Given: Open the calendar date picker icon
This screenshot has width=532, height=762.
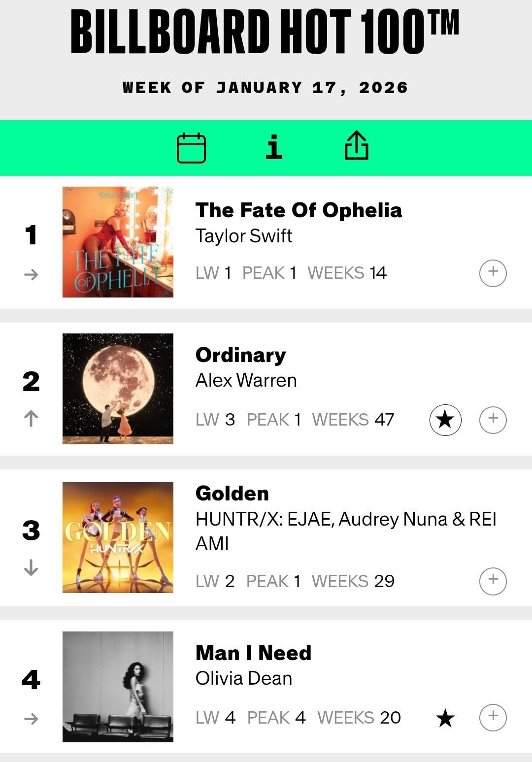Looking at the screenshot, I should click(191, 147).
